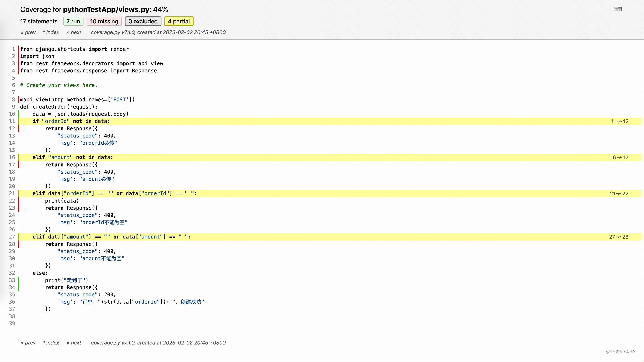Viewport: 644px width, 362px height.
Task: Open keyboard shortcuts help icon
Action: click(x=617, y=9)
